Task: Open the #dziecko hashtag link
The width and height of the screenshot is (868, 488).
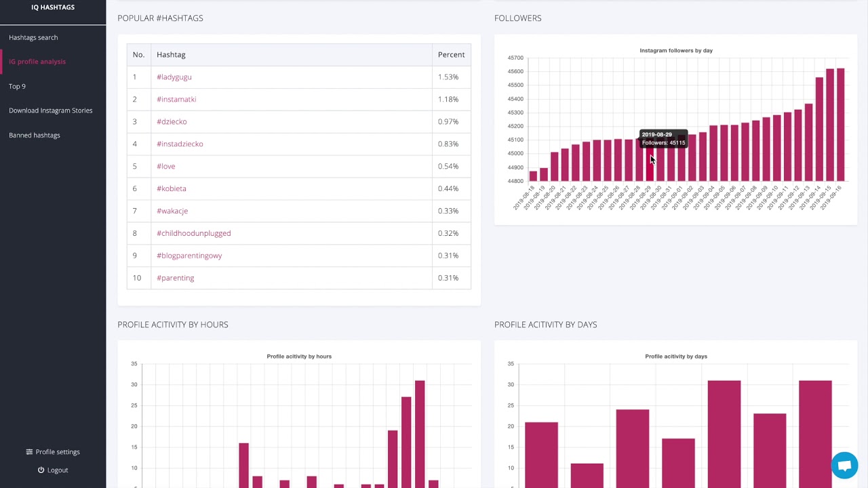Action: pyautogui.click(x=172, y=122)
